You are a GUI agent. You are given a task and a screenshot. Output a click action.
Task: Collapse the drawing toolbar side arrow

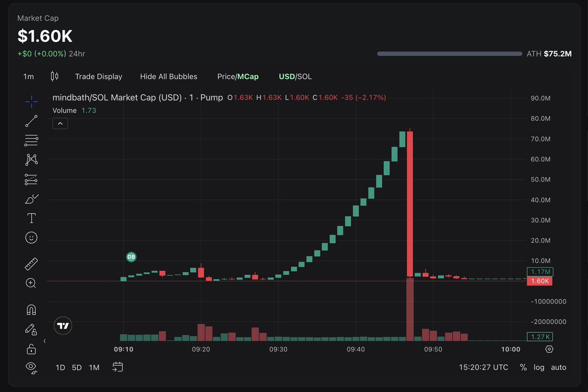tap(45, 341)
